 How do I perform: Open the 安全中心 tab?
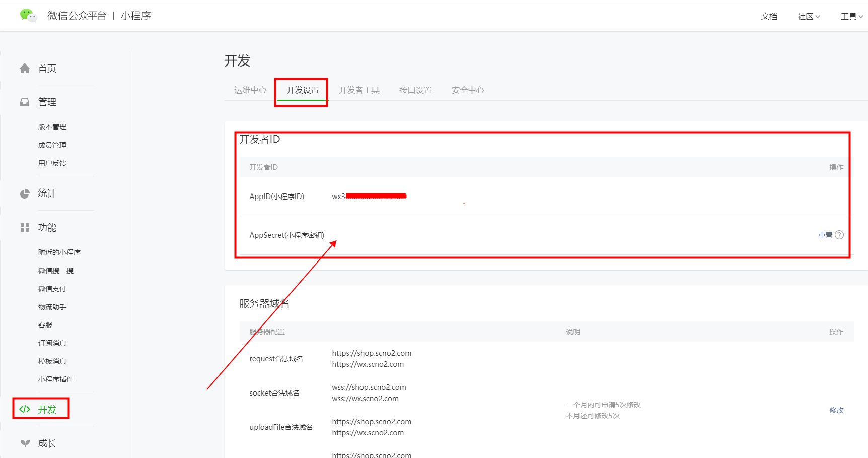468,90
